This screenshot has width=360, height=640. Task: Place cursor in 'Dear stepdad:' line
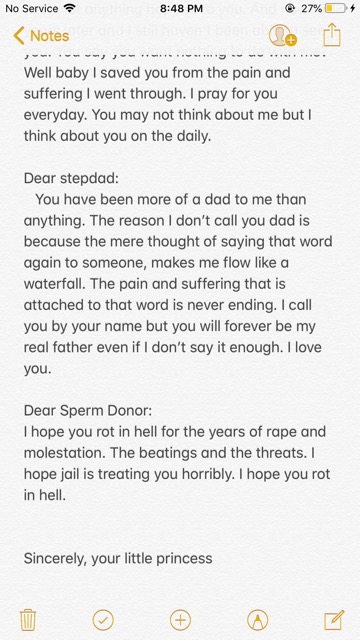pos(71,178)
